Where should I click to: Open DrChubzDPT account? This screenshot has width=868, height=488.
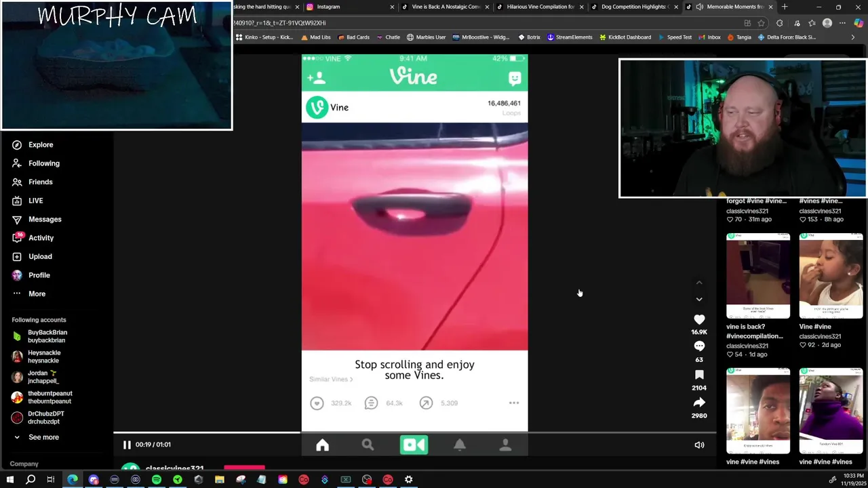[x=39, y=418]
